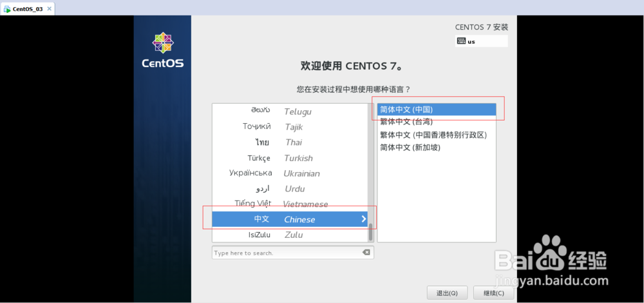Select IsiZulu Zulu language row
This screenshot has height=303, width=644.
point(290,235)
